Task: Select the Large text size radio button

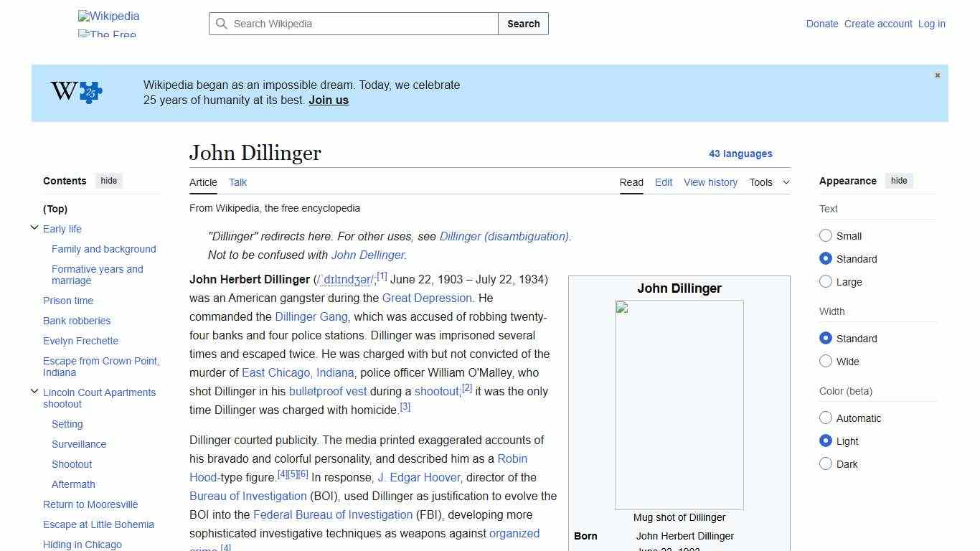Action: click(x=826, y=282)
